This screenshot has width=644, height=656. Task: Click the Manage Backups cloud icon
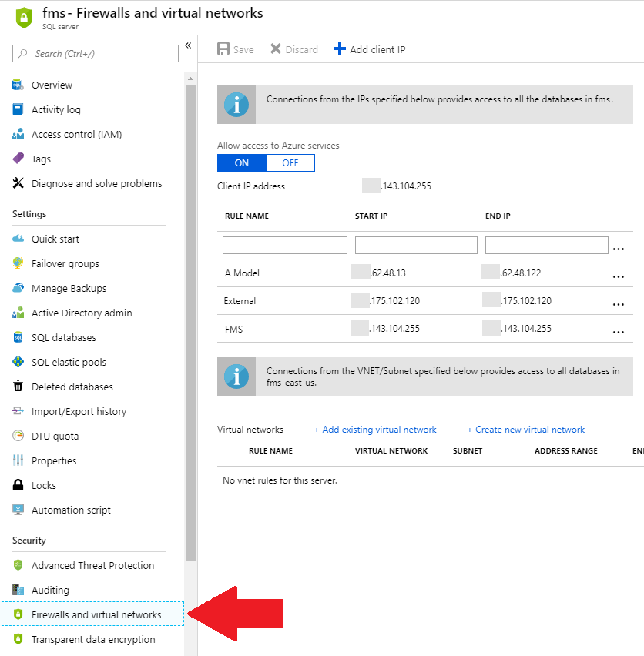pyautogui.click(x=18, y=288)
